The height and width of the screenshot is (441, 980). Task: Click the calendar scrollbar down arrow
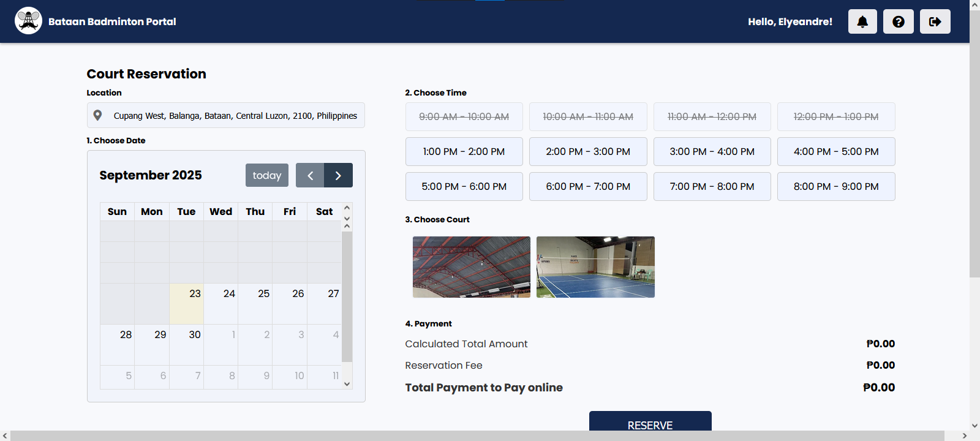coord(347,384)
